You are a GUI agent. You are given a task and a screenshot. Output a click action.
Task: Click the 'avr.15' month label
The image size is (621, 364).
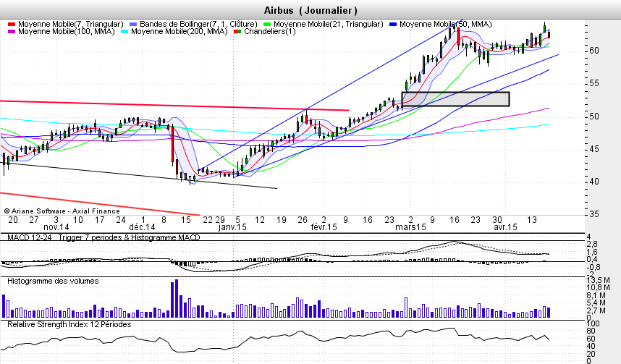point(505,227)
